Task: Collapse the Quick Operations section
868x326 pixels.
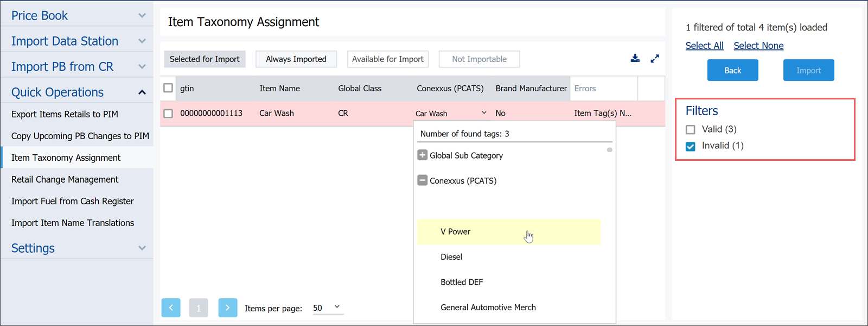Action: (76, 92)
